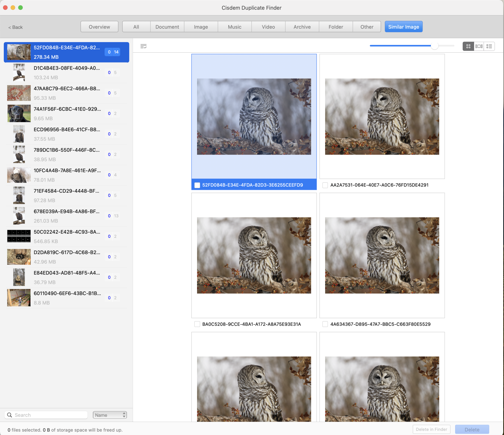Tick the BA0C5208-9CCE-4BA1 image checkbox
The image size is (504, 435).
tap(197, 324)
